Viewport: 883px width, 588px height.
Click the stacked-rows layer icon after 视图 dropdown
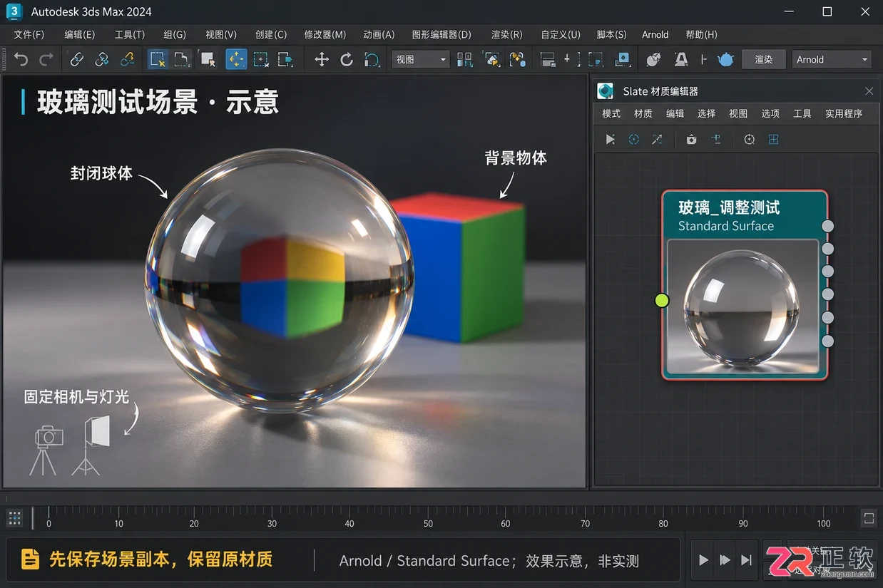(548, 60)
